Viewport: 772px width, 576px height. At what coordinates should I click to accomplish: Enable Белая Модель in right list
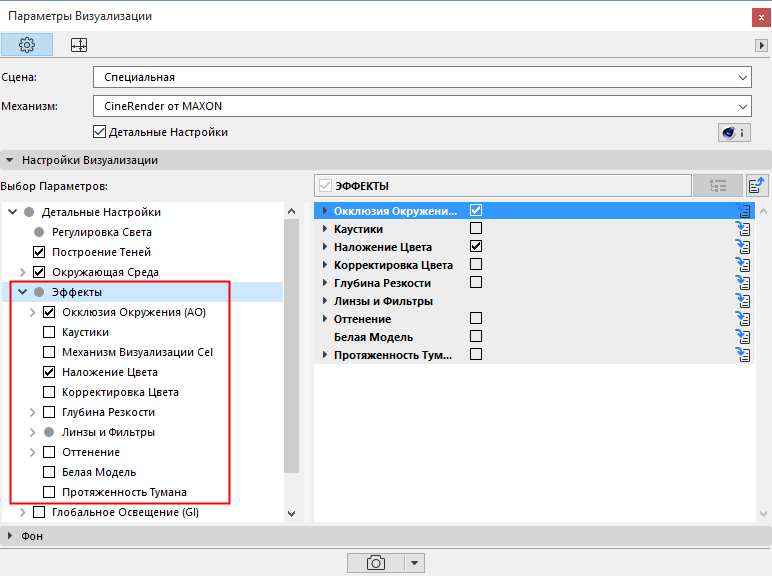tap(476, 336)
